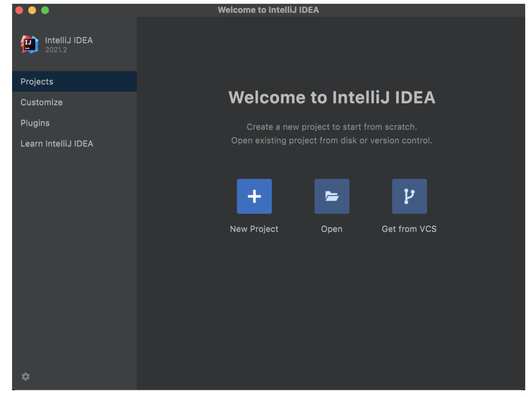Viewport: 532px width, 397px height.
Task: Click the 2021.2 version text
Action: (x=56, y=50)
